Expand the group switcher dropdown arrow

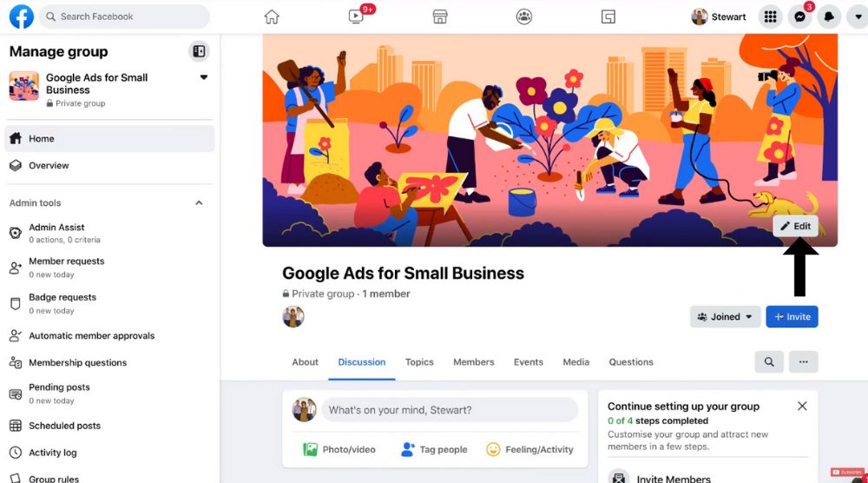[x=204, y=77]
